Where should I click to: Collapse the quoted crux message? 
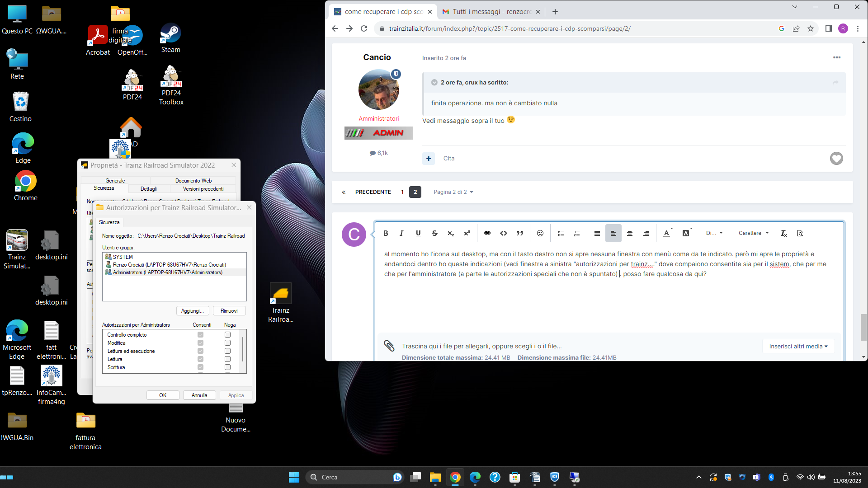[x=434, y=82]
